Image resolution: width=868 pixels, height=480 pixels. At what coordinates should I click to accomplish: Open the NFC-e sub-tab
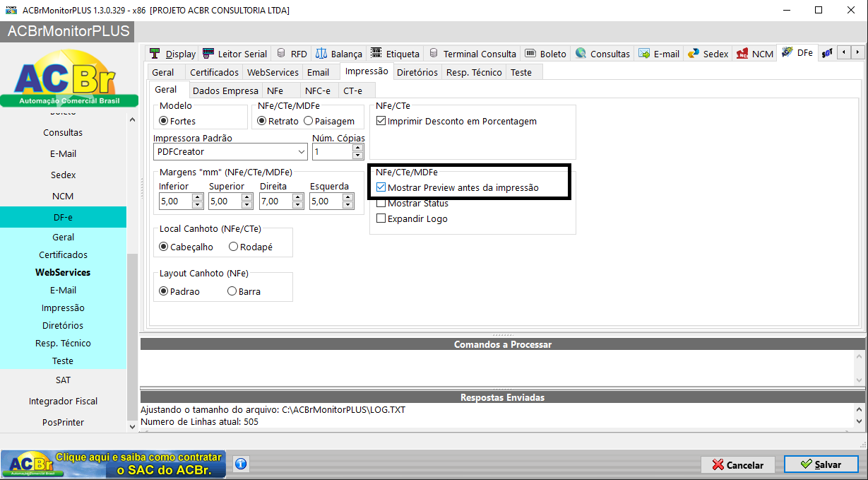pyautogui.click(x=318, y=90)
